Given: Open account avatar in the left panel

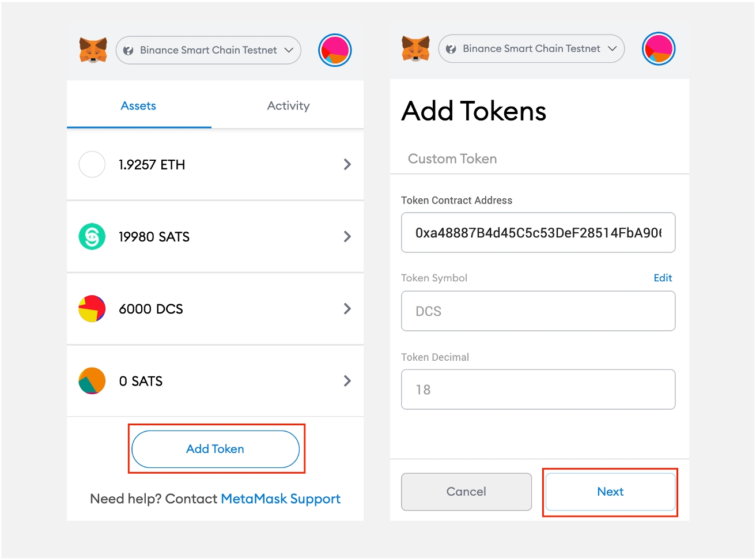Looking at the screenshot, I should tap(335, 50).
